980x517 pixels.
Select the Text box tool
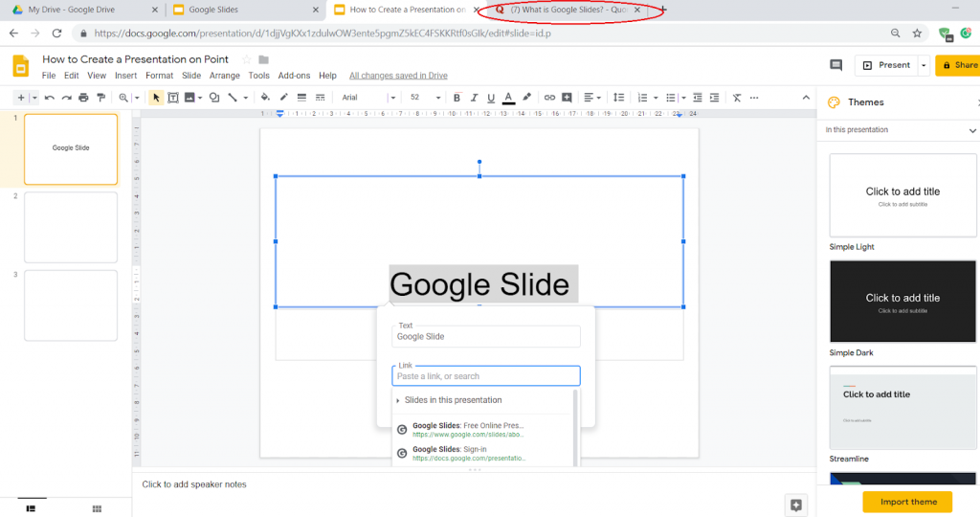tap(173, 98)
